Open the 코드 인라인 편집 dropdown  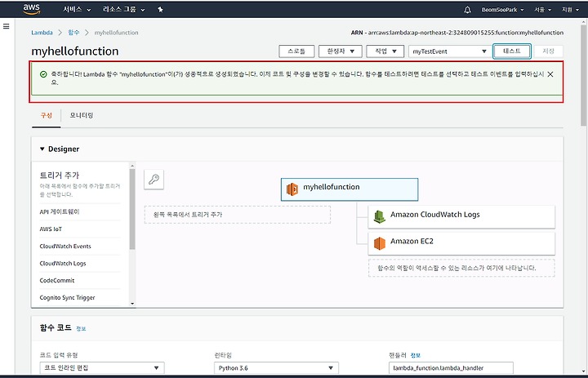coord(102,368)
